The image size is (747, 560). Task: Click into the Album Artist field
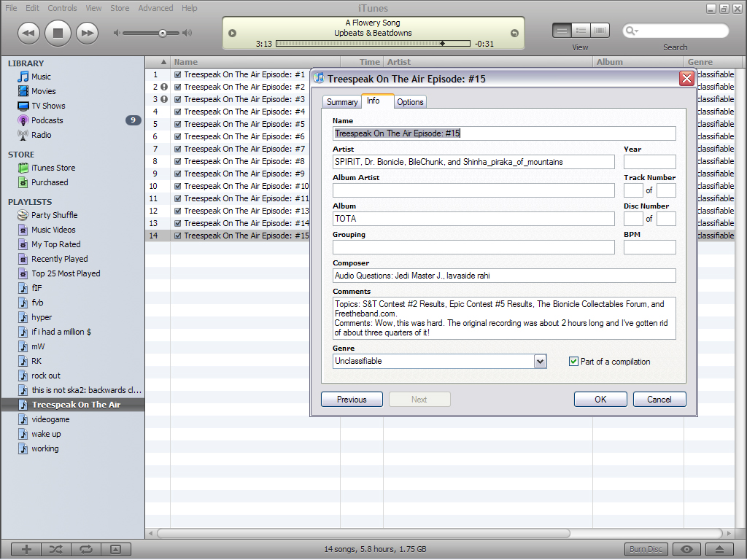[x=473, y=190]
